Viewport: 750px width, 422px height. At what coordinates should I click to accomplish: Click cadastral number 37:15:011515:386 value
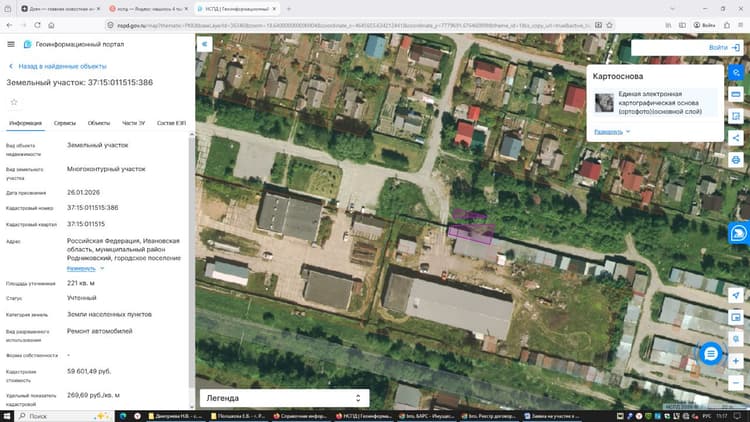92,208
